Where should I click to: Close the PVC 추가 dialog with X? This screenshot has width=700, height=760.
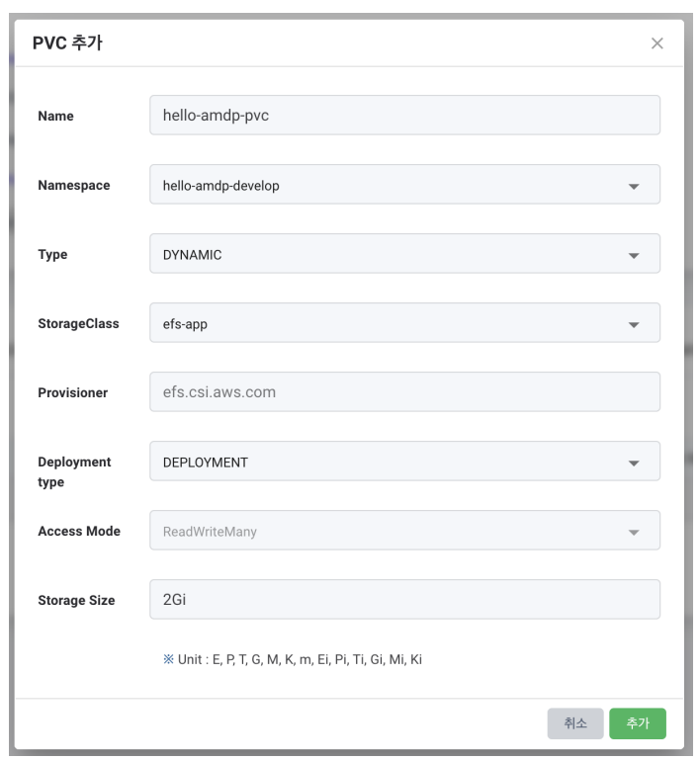656,43
